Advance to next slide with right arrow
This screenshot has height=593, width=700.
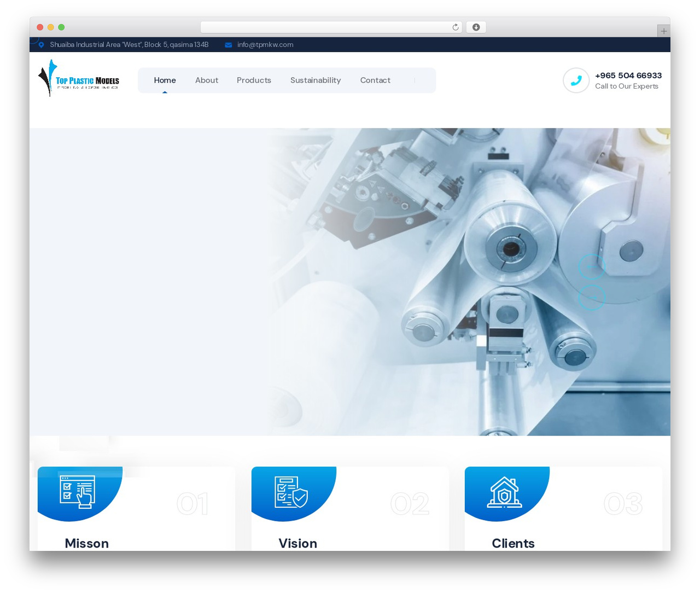(592, 297)
